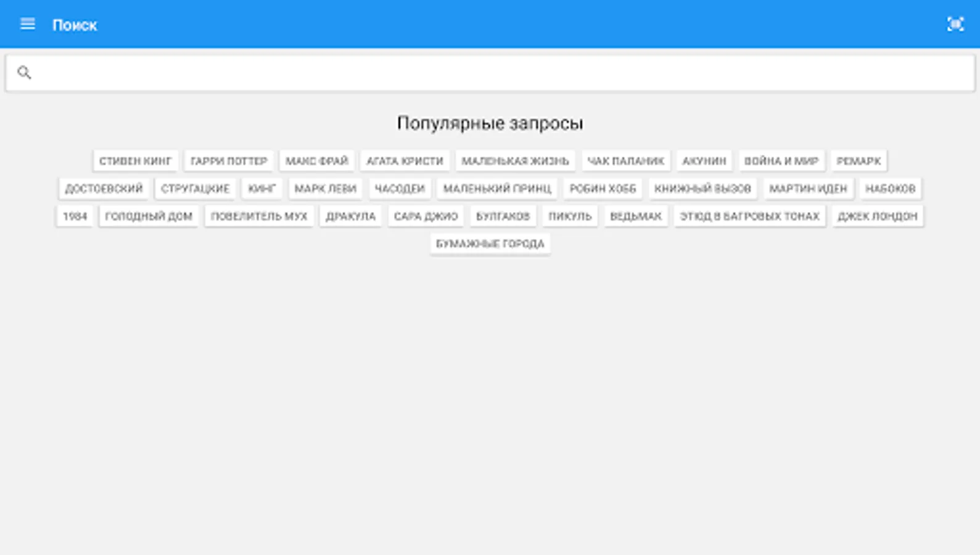Choose the ВЕДЬМАК popular query
The height and width of the screenshot is (555, 980).
[x=636, y=216]
